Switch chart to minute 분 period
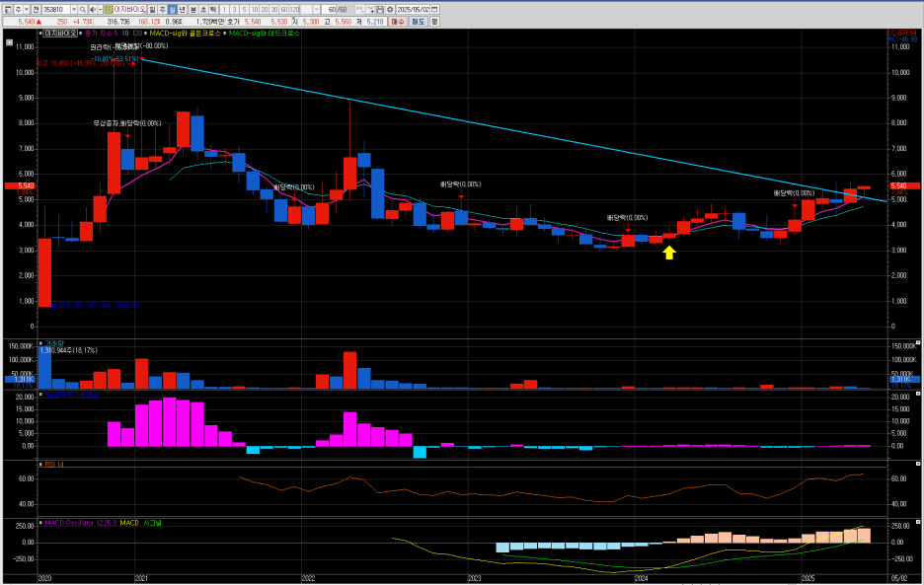Image resolution: width=924 pixels, height=585 pixels. coord(193,10)
